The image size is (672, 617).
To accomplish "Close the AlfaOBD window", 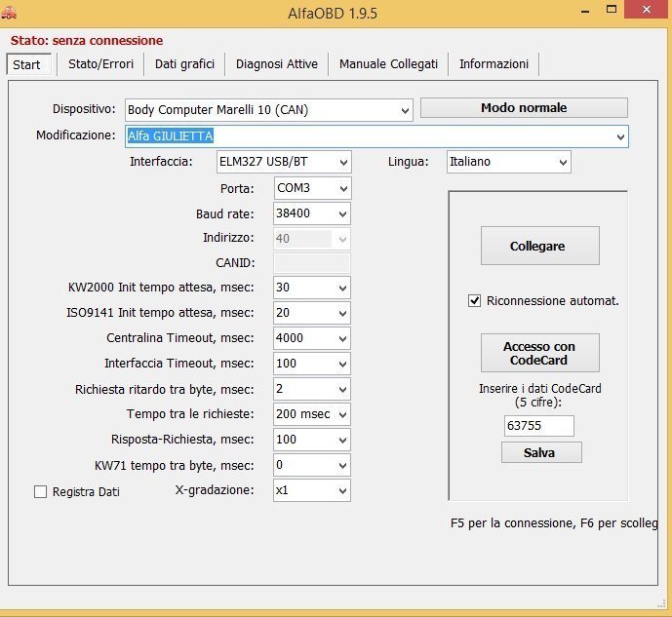I will point(647,9).
